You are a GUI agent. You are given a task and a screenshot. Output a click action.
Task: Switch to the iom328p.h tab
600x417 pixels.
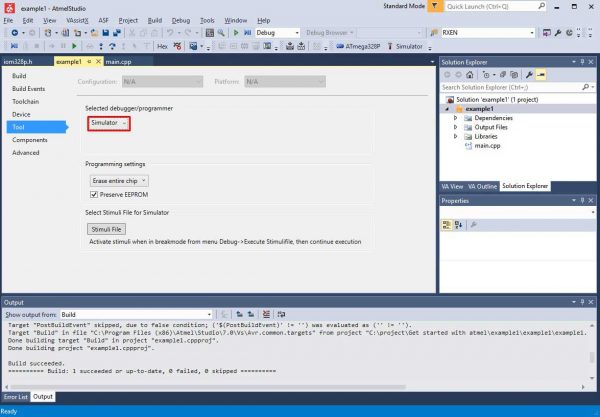coord(18,62)
